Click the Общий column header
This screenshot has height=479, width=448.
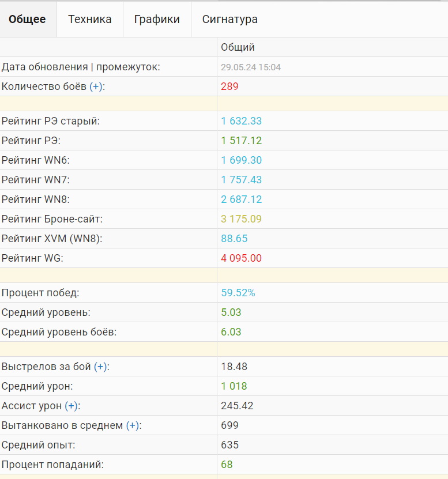238,47
